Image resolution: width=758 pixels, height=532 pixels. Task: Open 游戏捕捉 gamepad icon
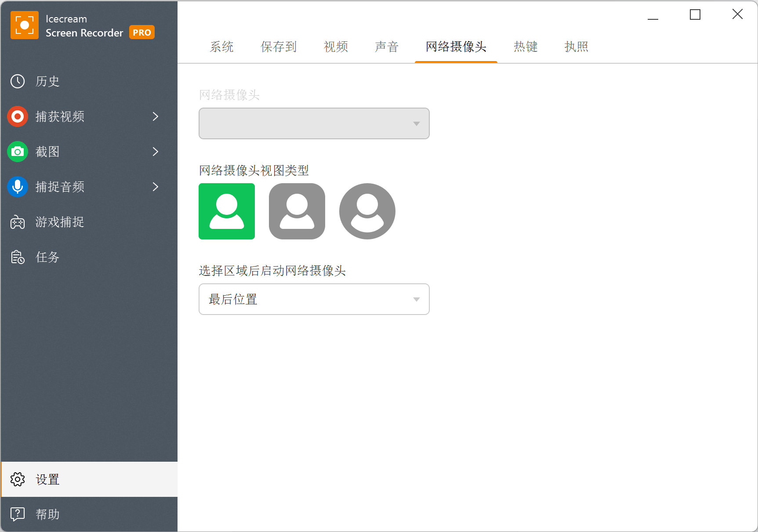(x=18, y=222)
